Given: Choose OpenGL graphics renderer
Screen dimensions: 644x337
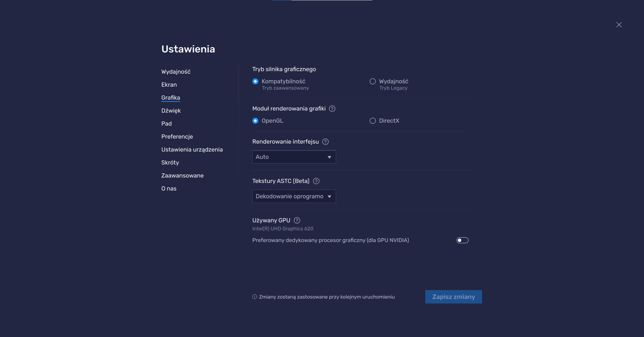Looking at the screenshot, I should (255, 121).
